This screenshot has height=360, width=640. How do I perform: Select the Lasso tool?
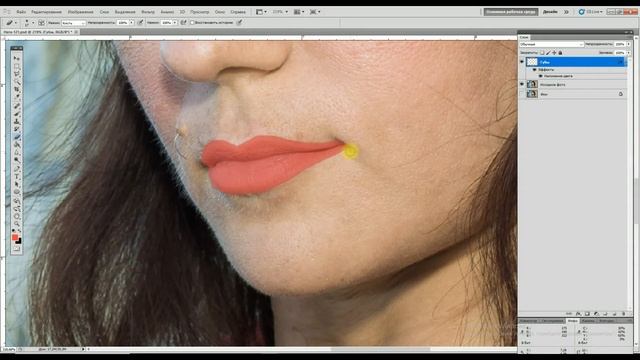[x=17, y=73]
